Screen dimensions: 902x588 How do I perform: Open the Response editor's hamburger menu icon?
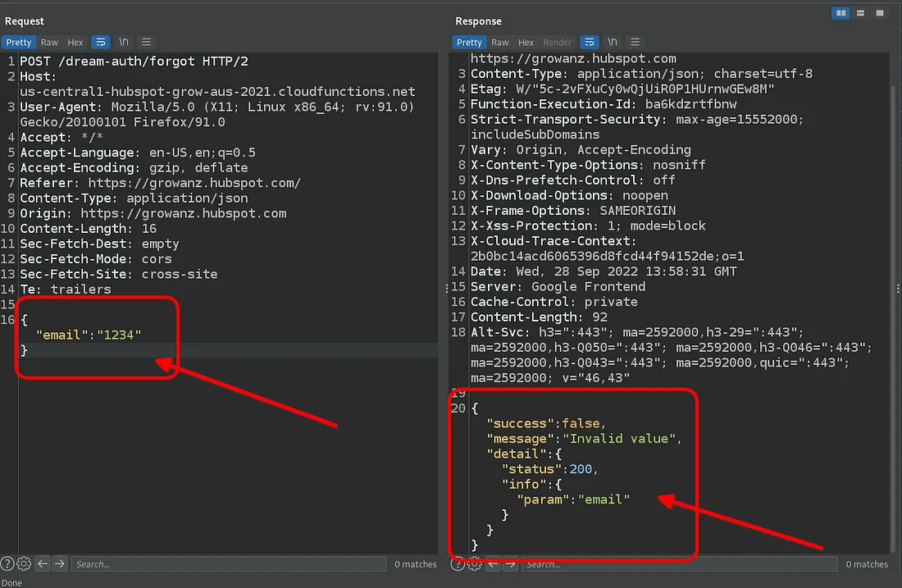tap(634, 42)
